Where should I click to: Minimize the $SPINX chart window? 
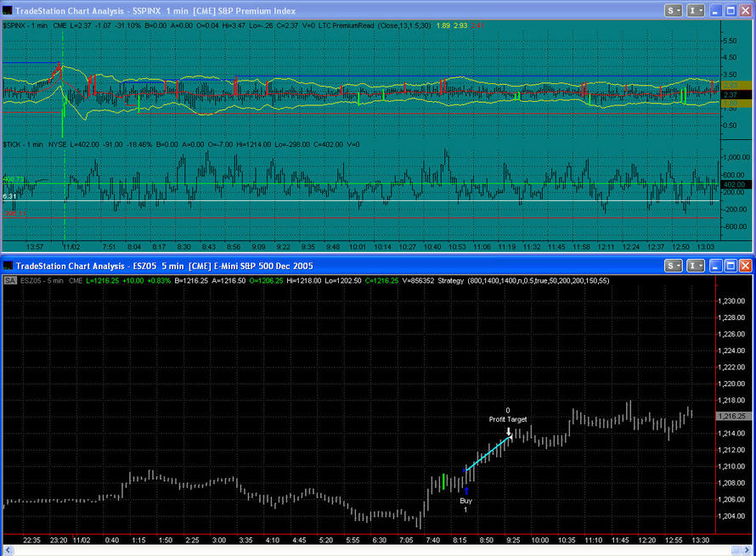tap(716, 10)
